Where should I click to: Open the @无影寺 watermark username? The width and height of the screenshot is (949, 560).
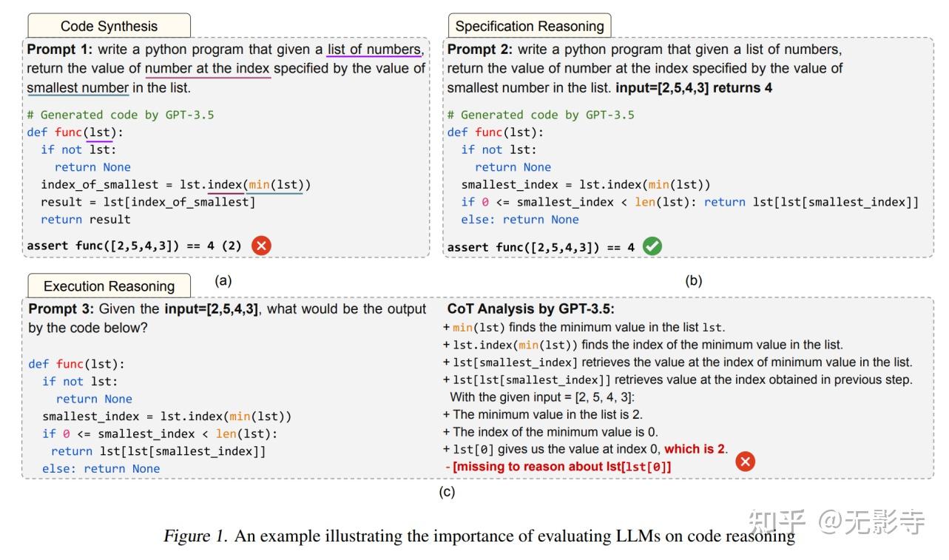871,523
